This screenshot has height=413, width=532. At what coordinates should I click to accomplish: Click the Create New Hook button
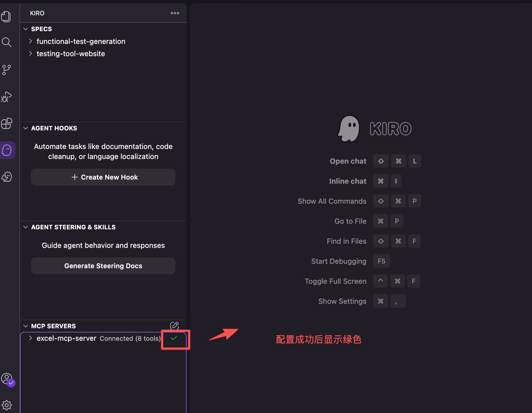pyautogui.click(x=103, y=177)
